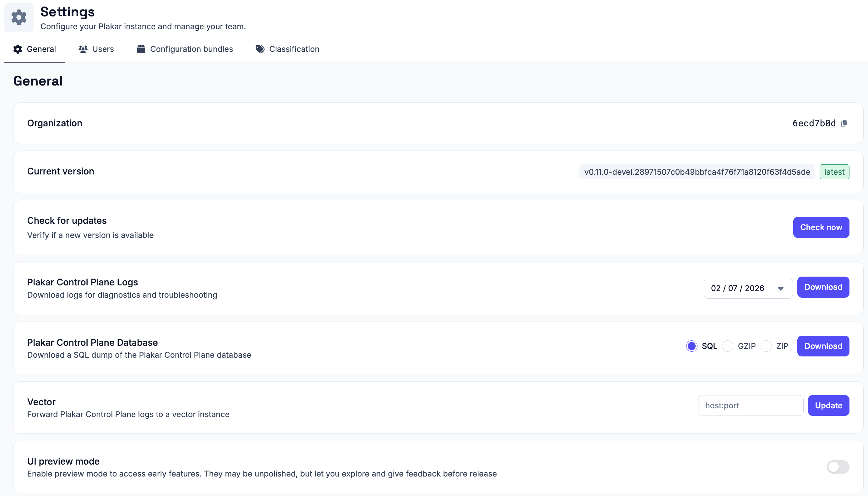The image size is (868, 496).
Task: Select the ZIP format radio button
Action: [x=766, y=346]
